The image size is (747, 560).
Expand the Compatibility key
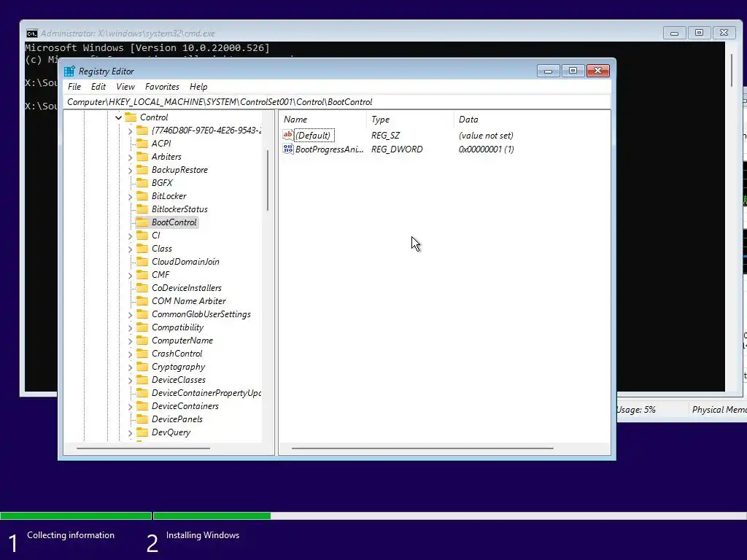pyautogui.click(x=130, y=327)
